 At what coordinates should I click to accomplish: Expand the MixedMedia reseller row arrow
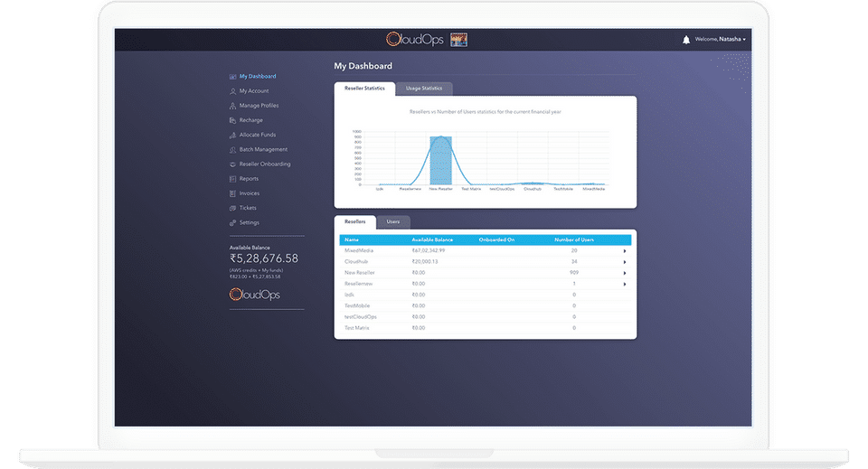pos(625,251)
